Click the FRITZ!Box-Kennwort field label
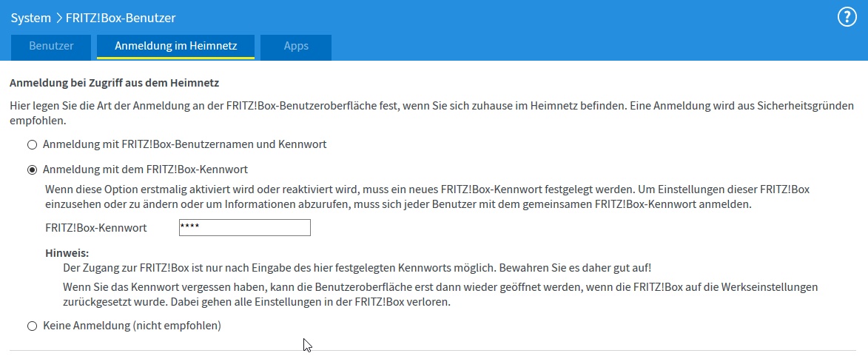The height and width of the screenshot is (356, 868). 95,227
